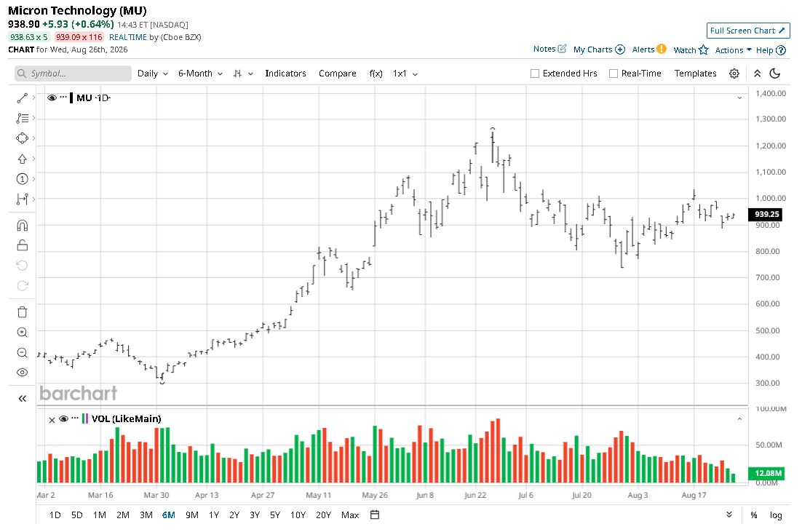802x532 pixels.
Task: Collapse the MU price pane chevron
Action: [739, 98]
